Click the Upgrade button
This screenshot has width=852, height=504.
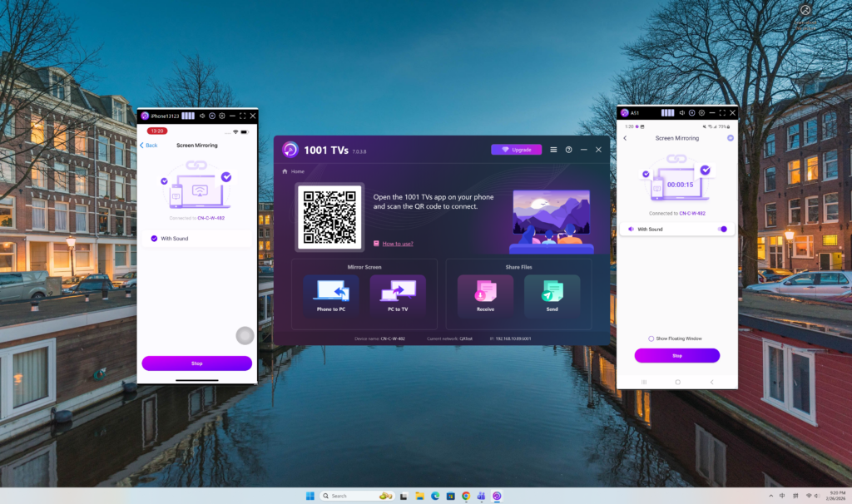[516, 150]
